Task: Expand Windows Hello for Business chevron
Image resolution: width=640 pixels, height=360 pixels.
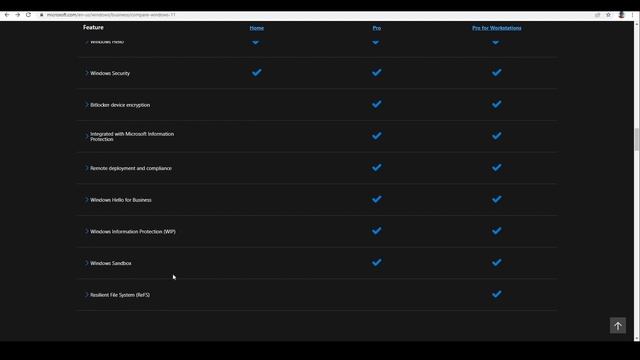Action: coord(87,200)
